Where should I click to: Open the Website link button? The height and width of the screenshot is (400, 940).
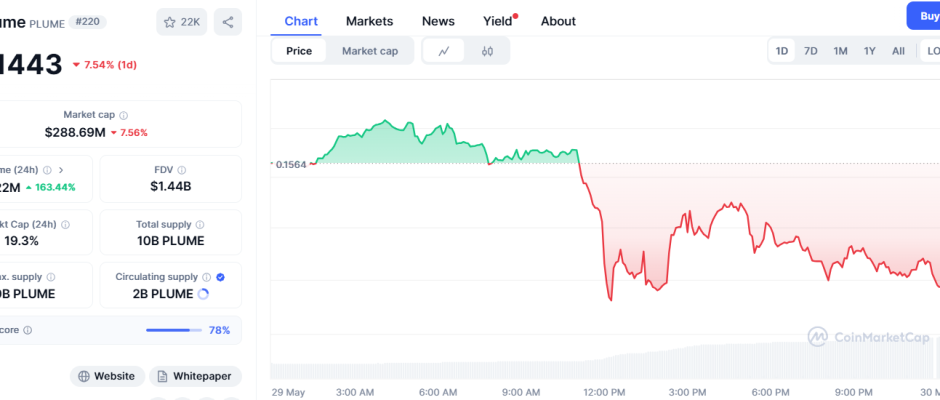[106, 376]
